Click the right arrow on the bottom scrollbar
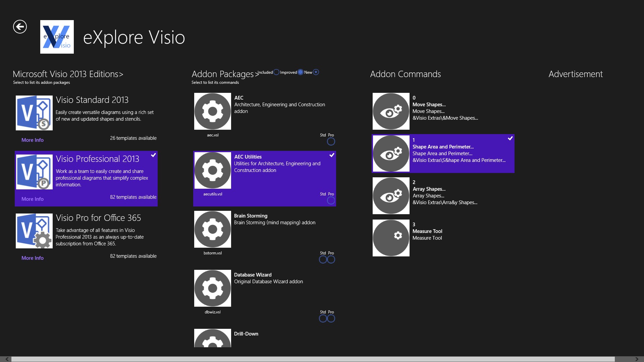The width and height of the screenshot is (644, 362). click(639, 359)
